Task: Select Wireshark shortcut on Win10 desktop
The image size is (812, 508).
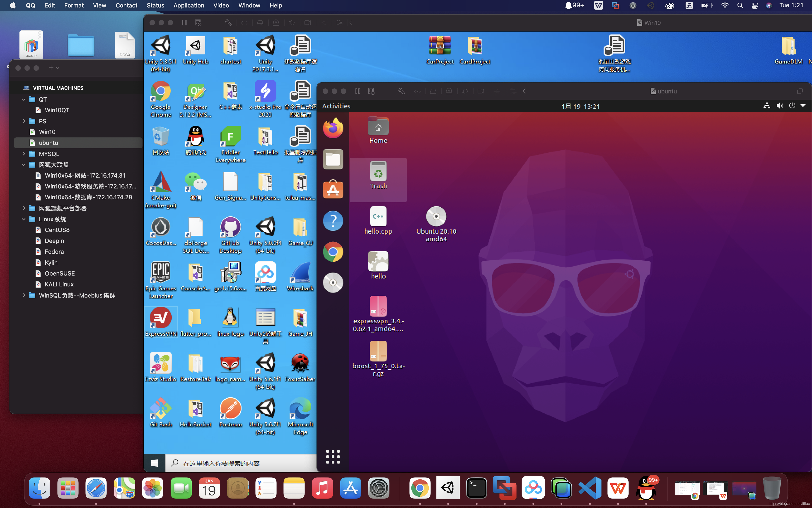Action: pos(300,277)
